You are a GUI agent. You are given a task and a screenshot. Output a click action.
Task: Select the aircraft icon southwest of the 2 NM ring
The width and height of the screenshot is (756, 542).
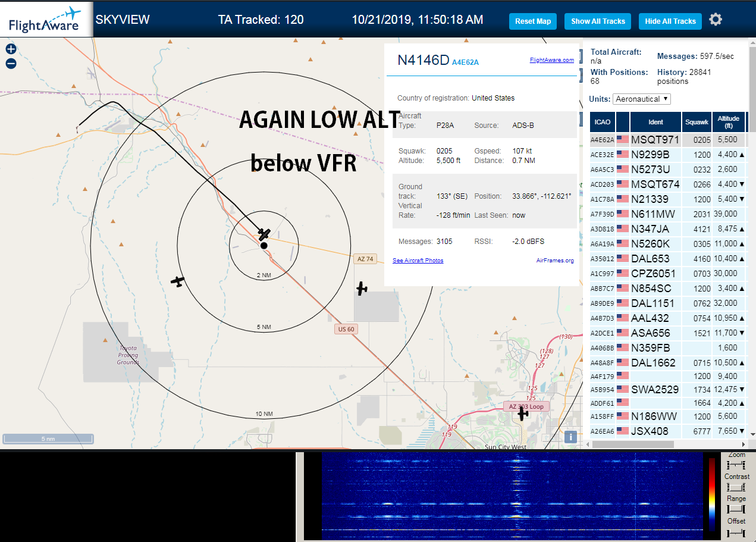(177, 281)
